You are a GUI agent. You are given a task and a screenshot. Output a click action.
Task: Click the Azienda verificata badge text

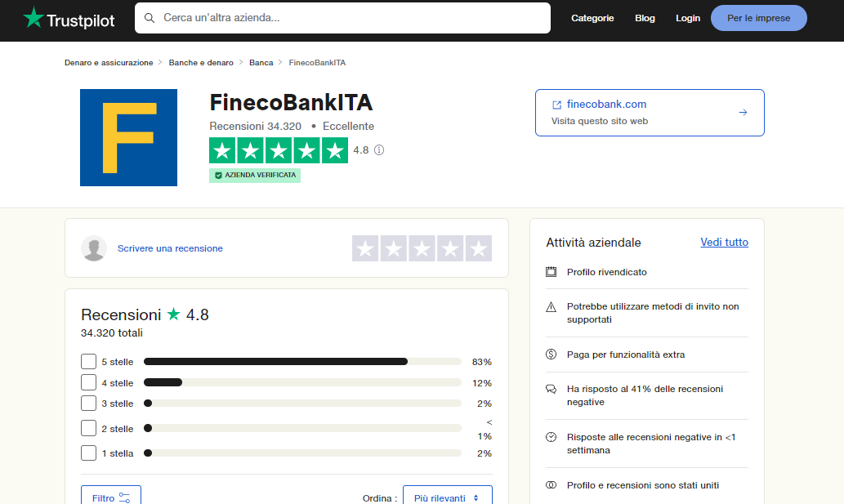click(x=261, y=176)
